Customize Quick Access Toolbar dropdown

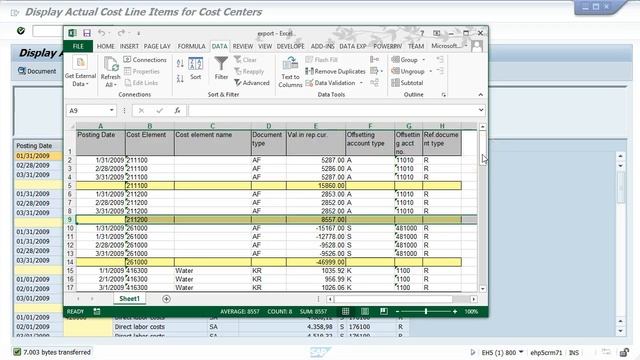click(138, 33)
